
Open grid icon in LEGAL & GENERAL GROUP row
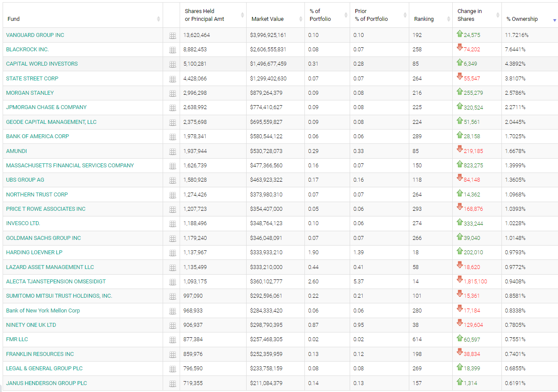172,369
